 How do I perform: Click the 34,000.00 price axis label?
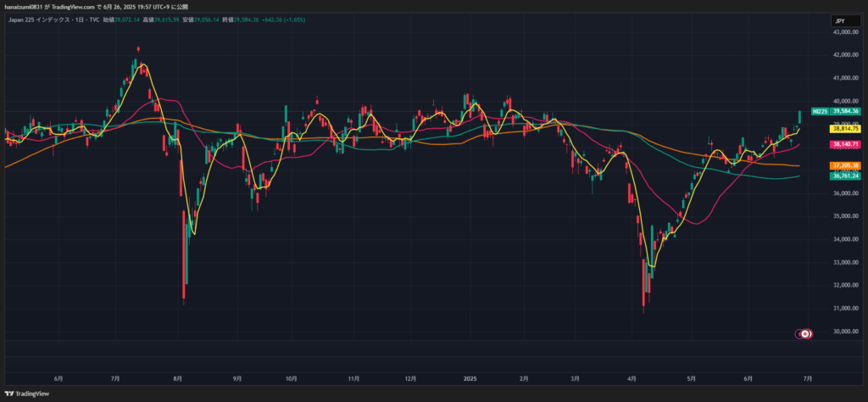click(845, 239)
